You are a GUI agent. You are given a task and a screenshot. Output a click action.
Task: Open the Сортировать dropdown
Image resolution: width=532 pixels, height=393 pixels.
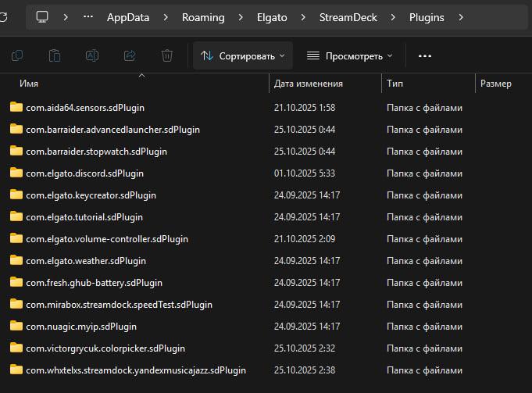[243, 55]
